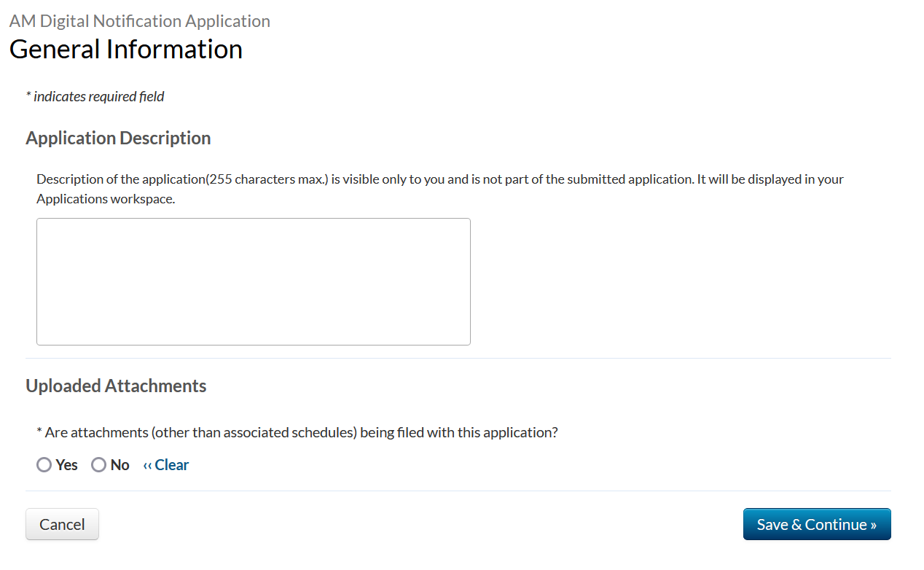Click the double chevron before Clear
This screenshot has width=924, height=570.
tap(147, 466)
